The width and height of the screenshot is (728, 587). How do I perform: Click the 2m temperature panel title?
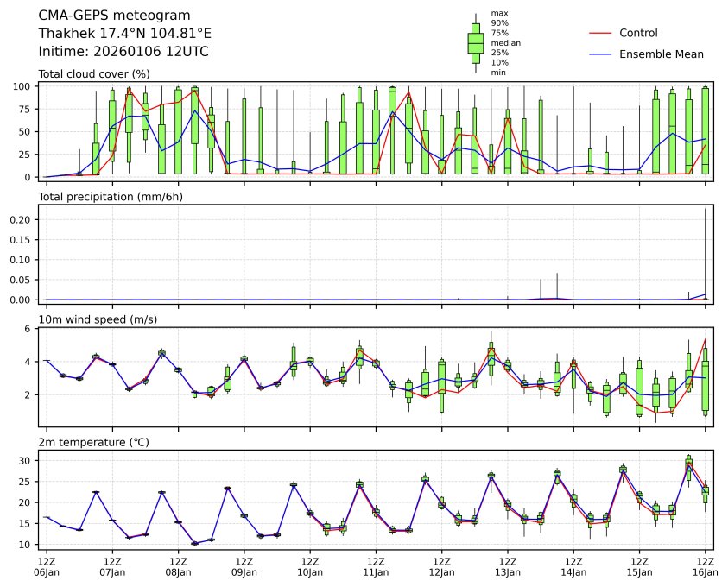93,442
